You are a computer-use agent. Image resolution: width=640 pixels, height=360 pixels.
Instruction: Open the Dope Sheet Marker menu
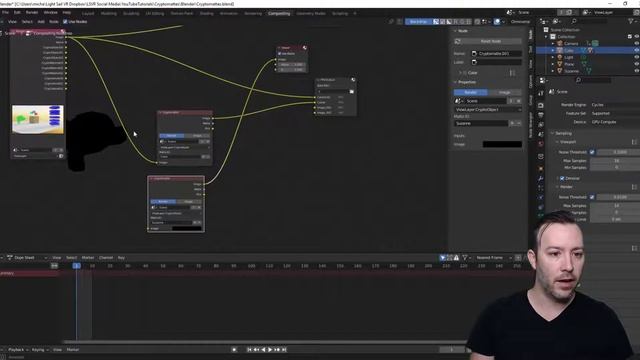pos(88,258)
